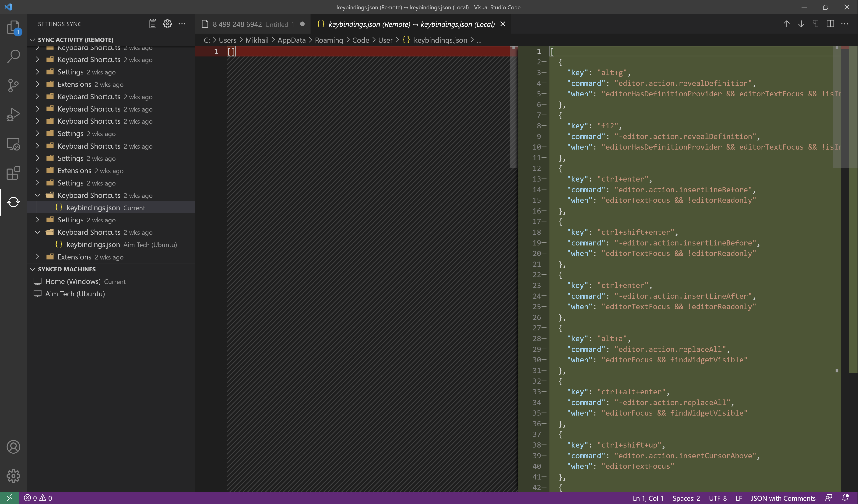Open the feedback icon in status bar
The height and width of the screenshot is (504, 858).
pyautogui.click(x=829, y=498)
